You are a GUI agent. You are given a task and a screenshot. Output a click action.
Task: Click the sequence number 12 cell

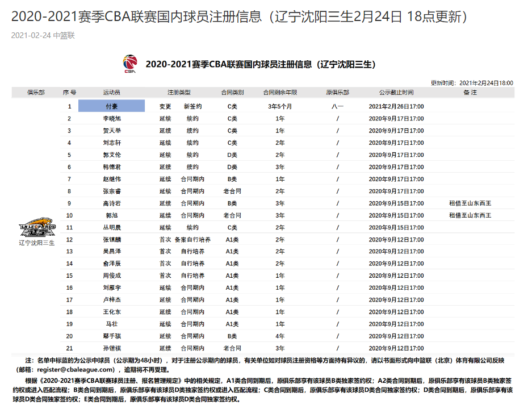tap(70, 240)
